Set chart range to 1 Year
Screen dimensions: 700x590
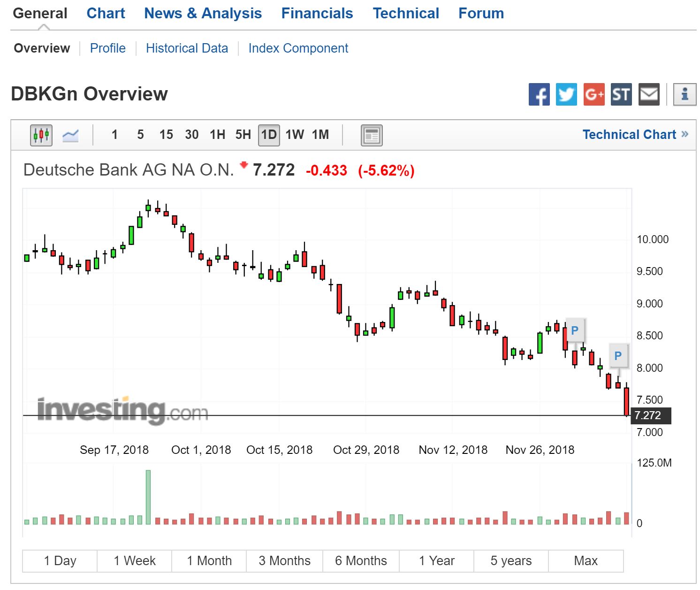(x=437, y=561)
